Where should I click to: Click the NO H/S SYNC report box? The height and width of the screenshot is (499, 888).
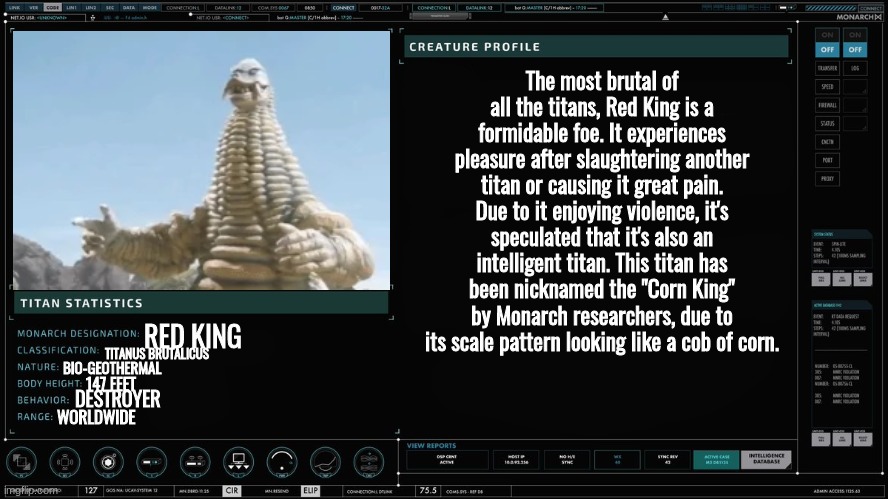click(x=567, y=459)
